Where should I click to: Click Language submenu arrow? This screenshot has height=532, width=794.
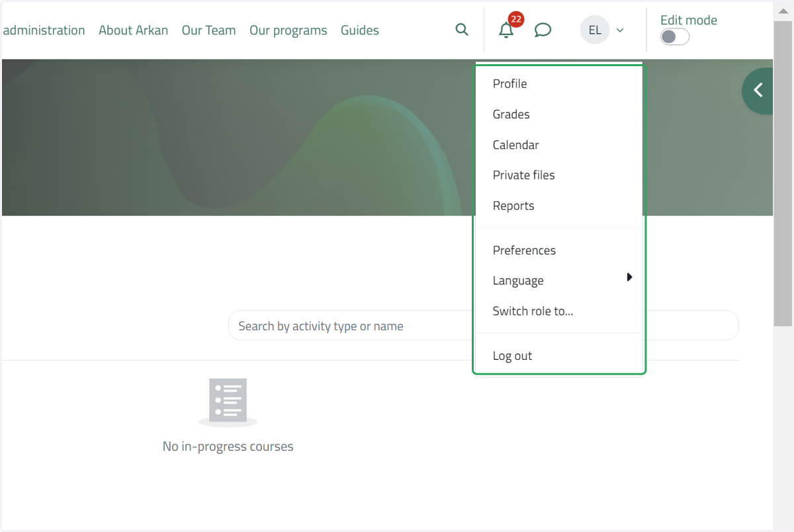point(629,277)
